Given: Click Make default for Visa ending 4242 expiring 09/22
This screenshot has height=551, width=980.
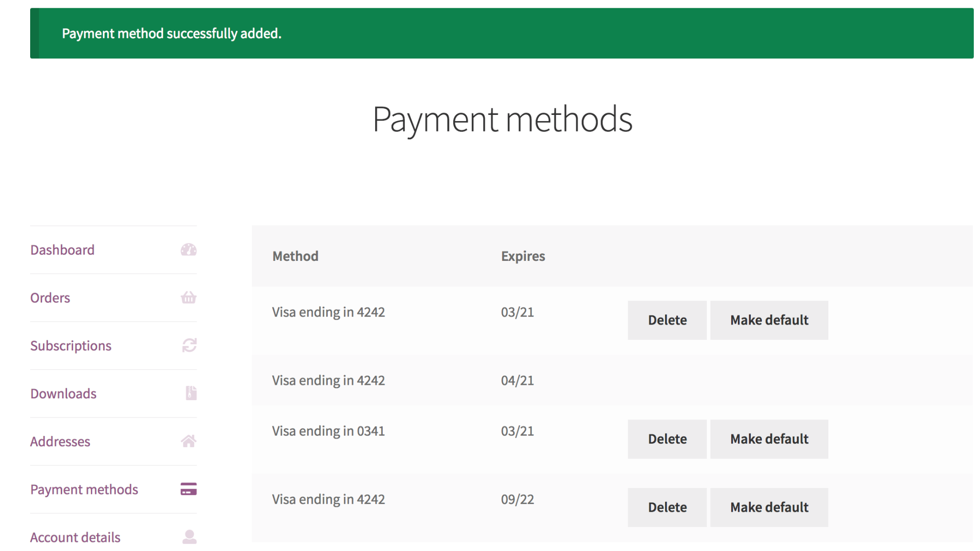Looking at the screenshot, I should coord(769,506).
